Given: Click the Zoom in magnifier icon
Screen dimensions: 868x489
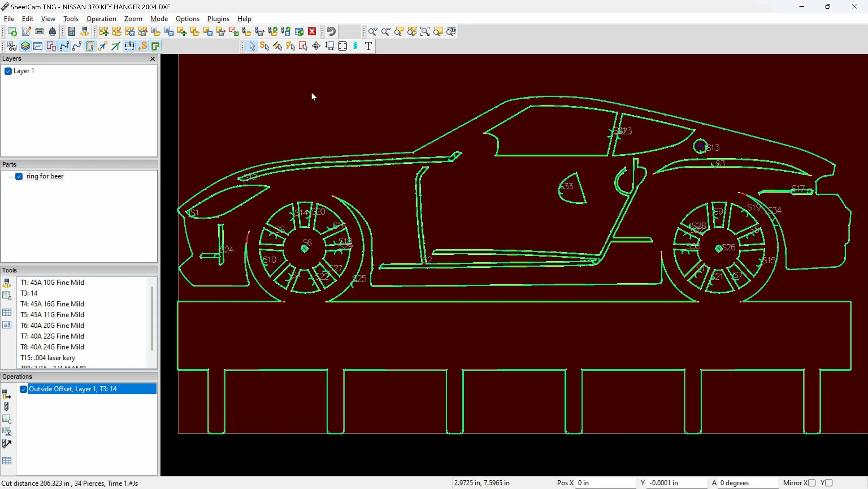Looking at the screenshot, I should (x=373, y=32).
